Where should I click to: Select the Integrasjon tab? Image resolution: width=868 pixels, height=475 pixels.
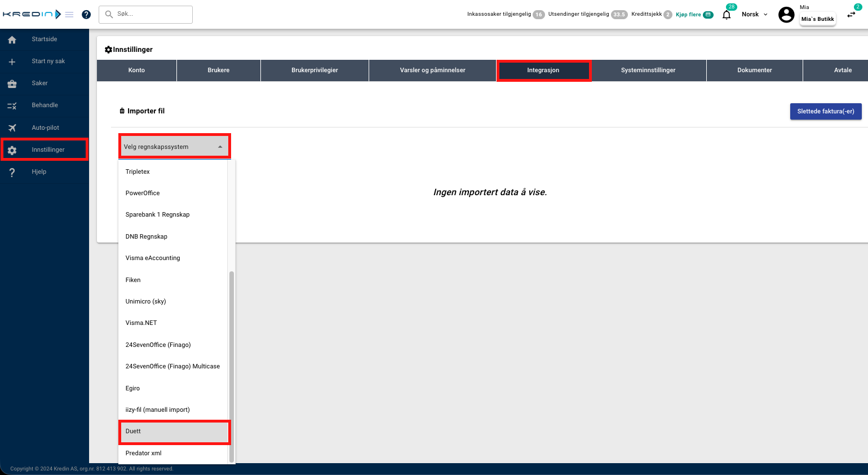point(543,71)
